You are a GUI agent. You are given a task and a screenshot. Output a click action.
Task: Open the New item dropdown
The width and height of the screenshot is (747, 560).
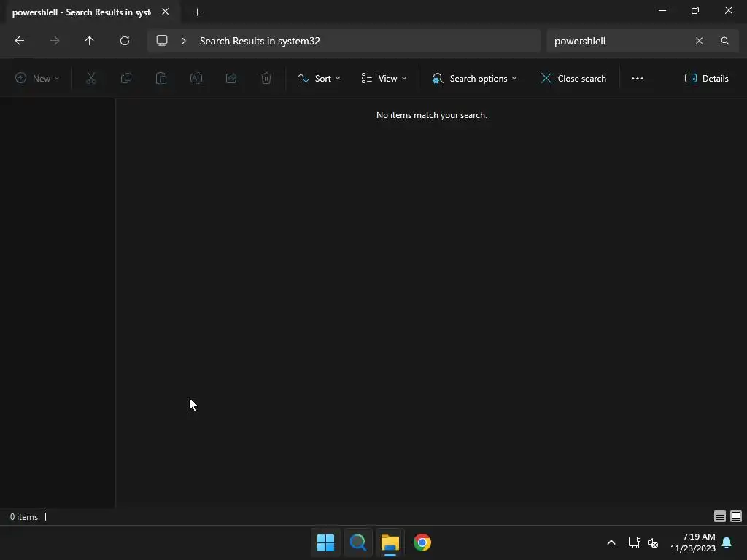pyautogui.click(x=37, y=79)
